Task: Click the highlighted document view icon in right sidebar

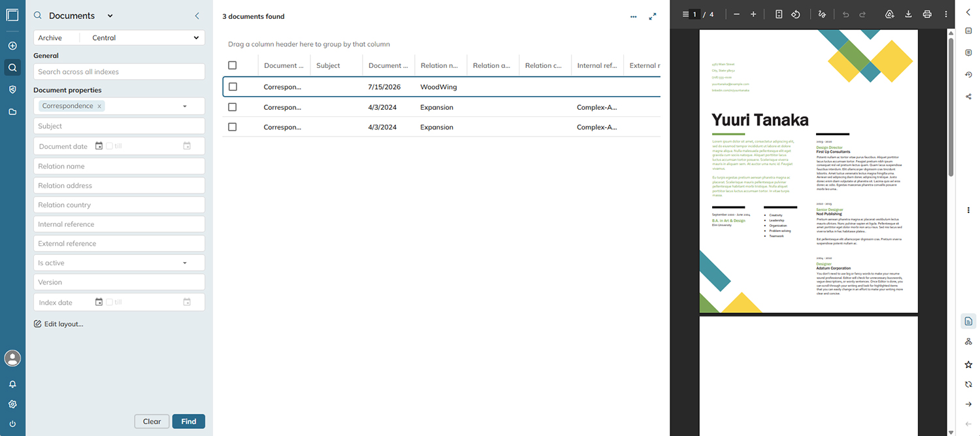Action: 968,322
